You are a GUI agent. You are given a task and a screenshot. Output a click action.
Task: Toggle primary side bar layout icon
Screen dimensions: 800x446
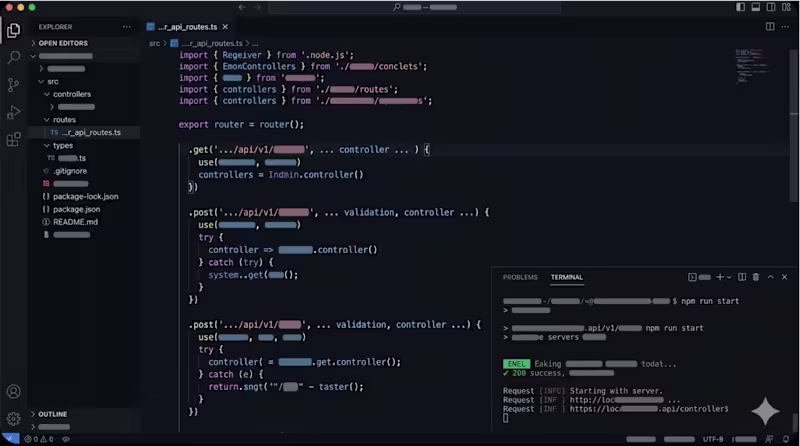click(x=740, y=7)
